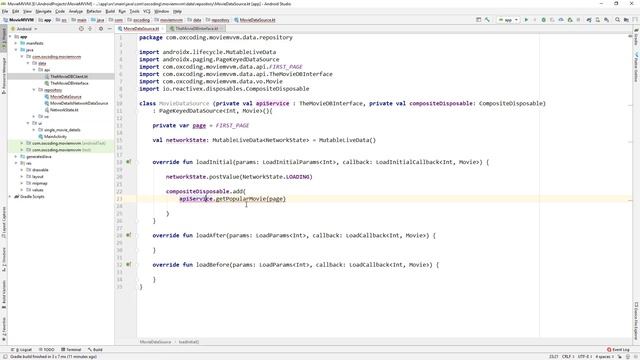This screenshot has height=360, width=640.
Task: Open the Refactor menu
Action: coord(94,11)
